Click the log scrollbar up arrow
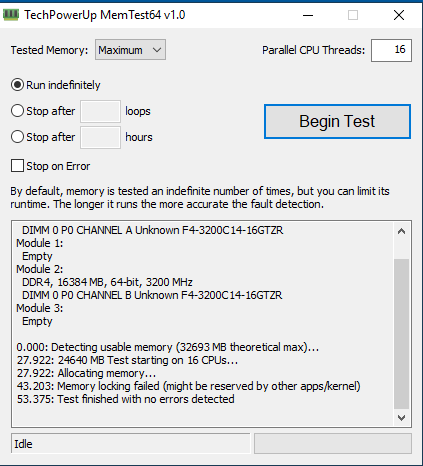Viewport: 423px width, 466px height. (x=402, y=231)
